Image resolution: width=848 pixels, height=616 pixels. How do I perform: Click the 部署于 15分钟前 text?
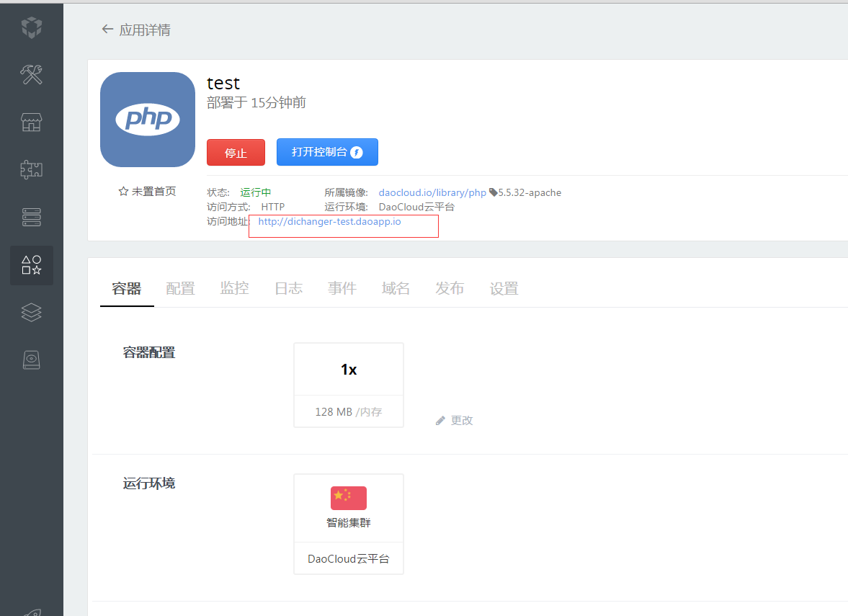click(256, 103)
